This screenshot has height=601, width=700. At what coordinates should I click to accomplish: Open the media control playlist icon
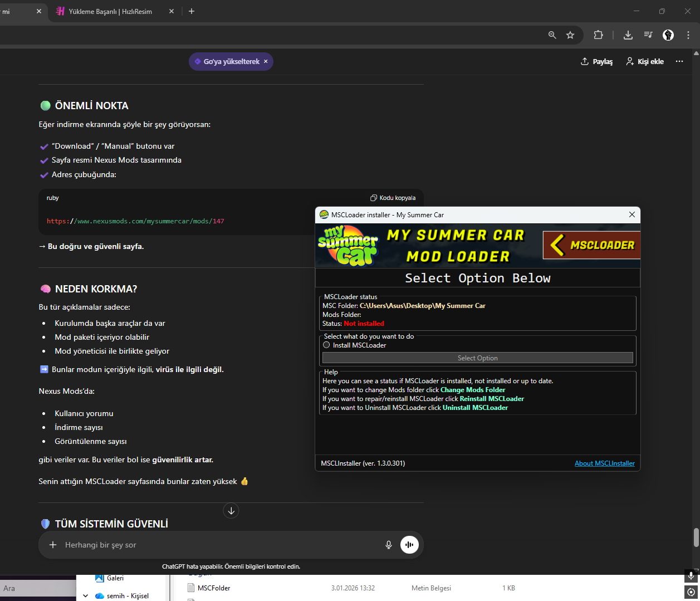648,35
